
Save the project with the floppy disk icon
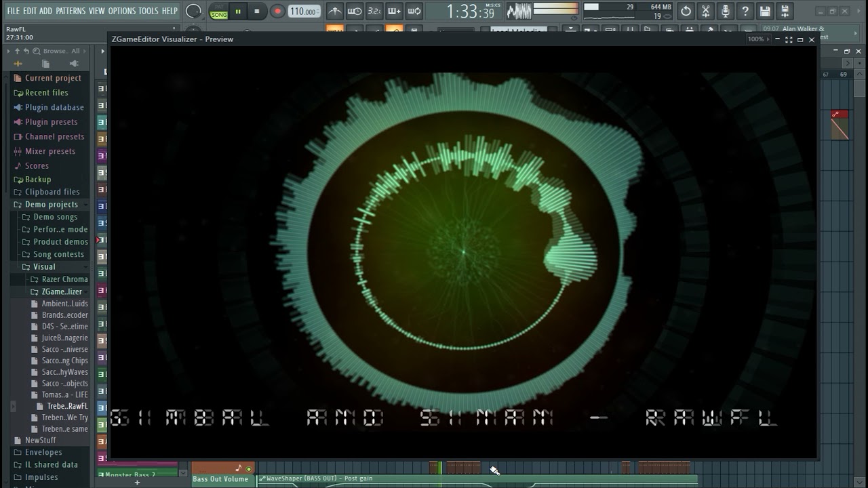point(765,11)
